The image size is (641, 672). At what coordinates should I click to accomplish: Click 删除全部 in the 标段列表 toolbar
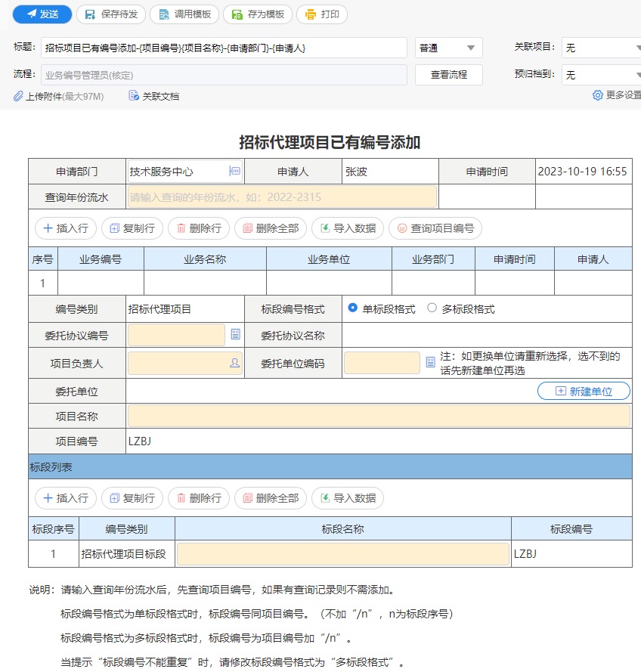click(271, 498)
